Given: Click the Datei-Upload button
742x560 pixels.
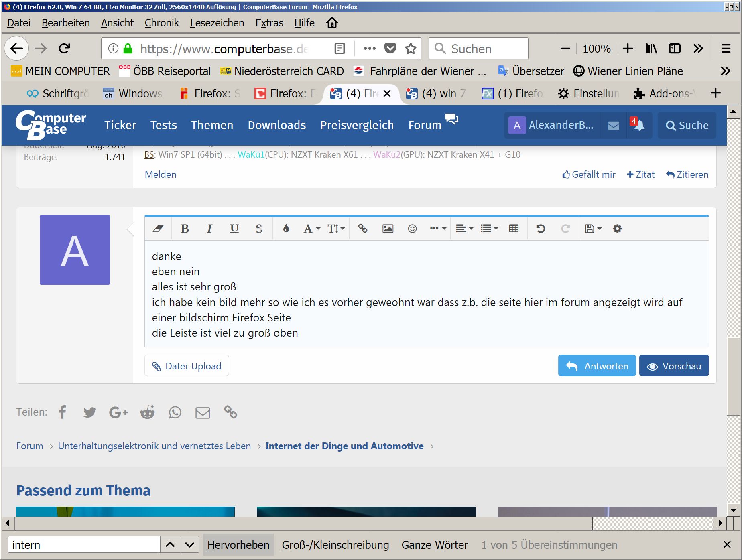Looking at the screenshot, I should (187, 366).
